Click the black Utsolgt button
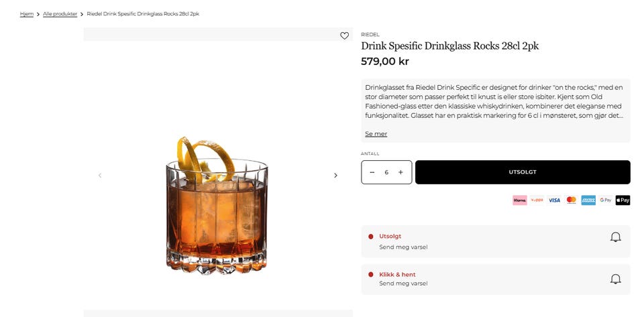The image size is (644, 317). 523,172
